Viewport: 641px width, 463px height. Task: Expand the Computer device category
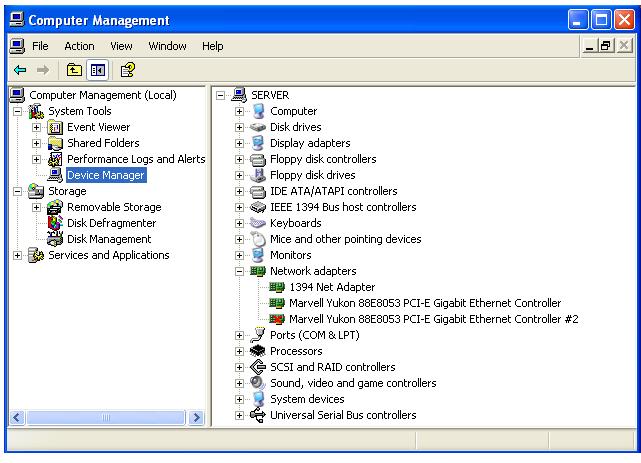(x=240, y=112)
